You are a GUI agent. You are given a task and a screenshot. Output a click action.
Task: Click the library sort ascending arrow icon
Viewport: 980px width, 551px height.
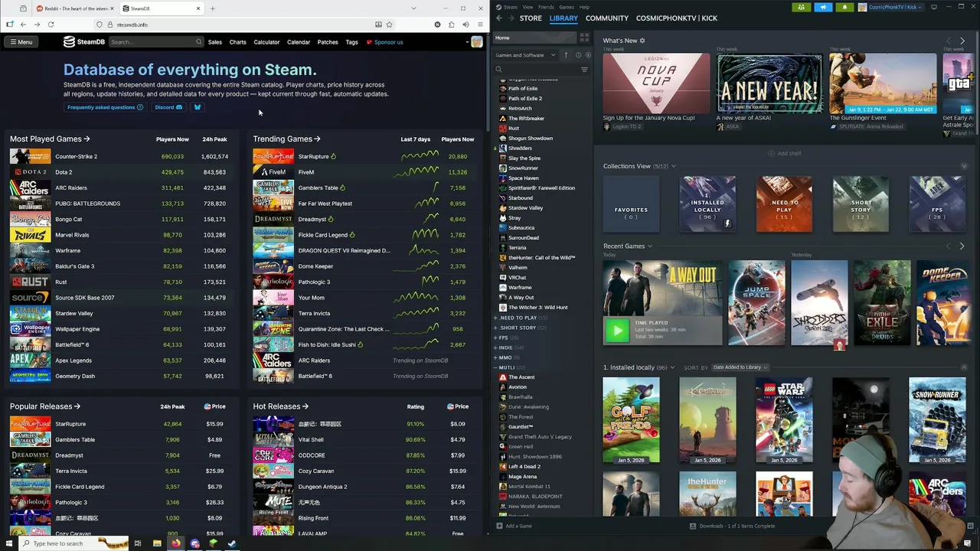566,55
